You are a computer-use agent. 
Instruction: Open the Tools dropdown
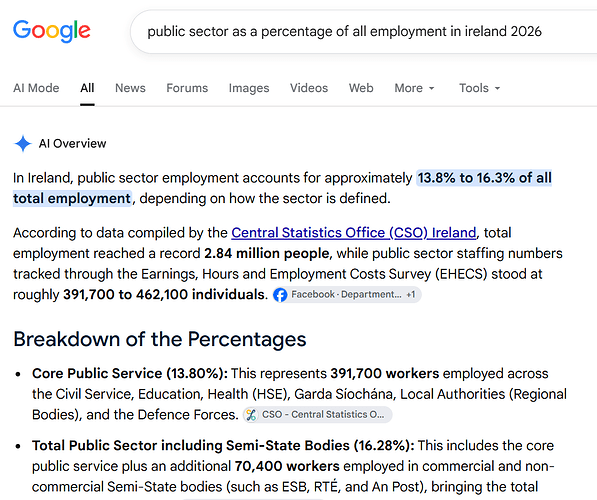[x=479, y=88]
